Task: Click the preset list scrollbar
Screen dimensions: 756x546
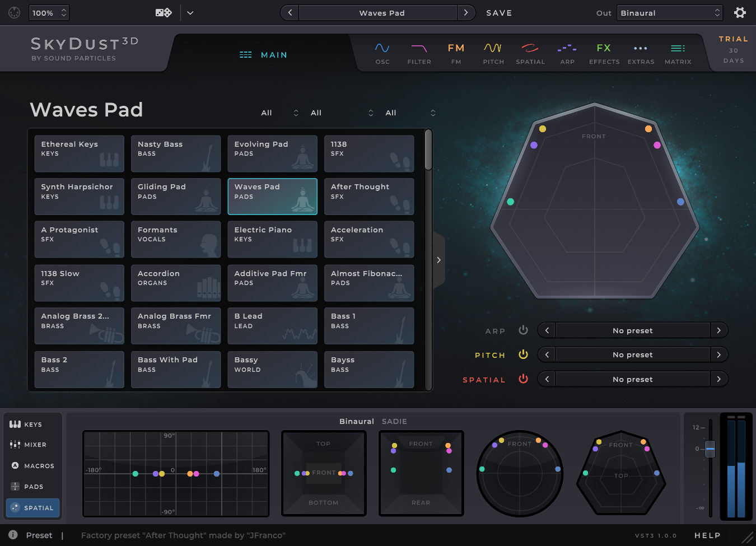Action: (428, 150)
